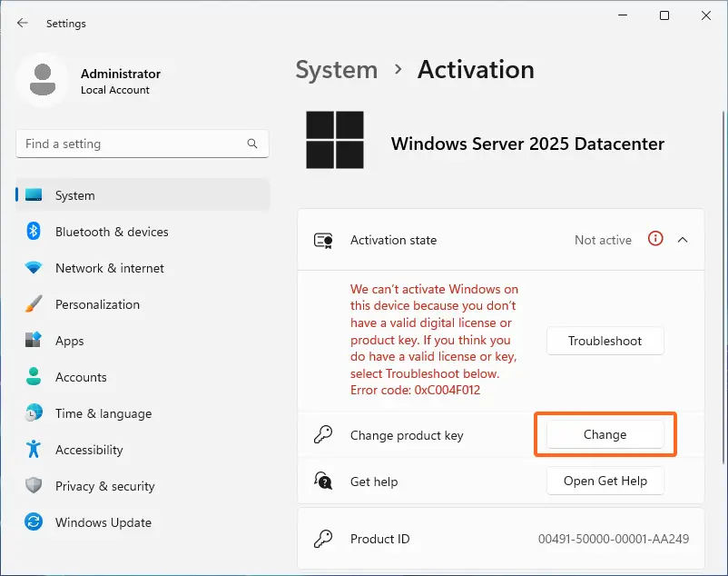
Task: Click the Product ID label
Action: pos(379,539)
